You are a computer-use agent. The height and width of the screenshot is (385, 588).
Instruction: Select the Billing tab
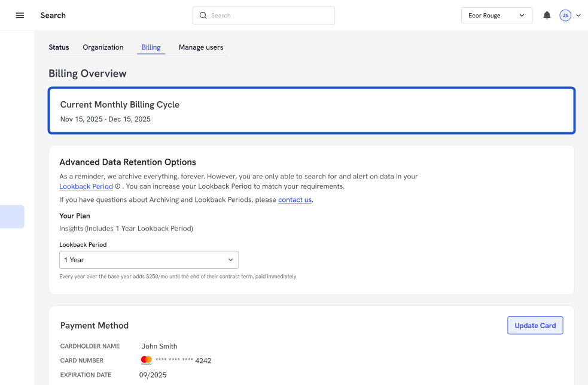coord(151,47)
